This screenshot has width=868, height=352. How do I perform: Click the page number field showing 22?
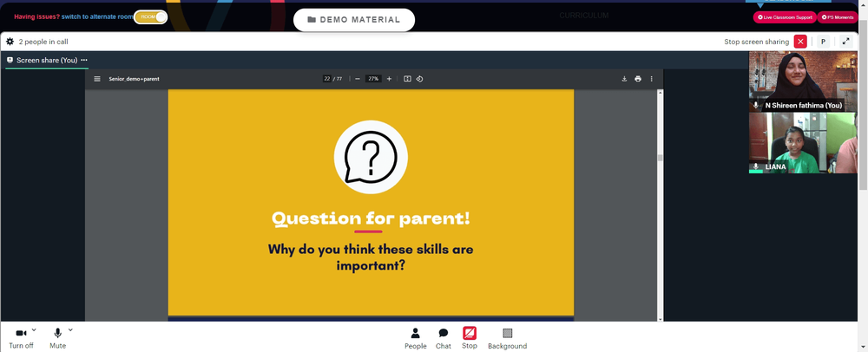tap(327, 79)
